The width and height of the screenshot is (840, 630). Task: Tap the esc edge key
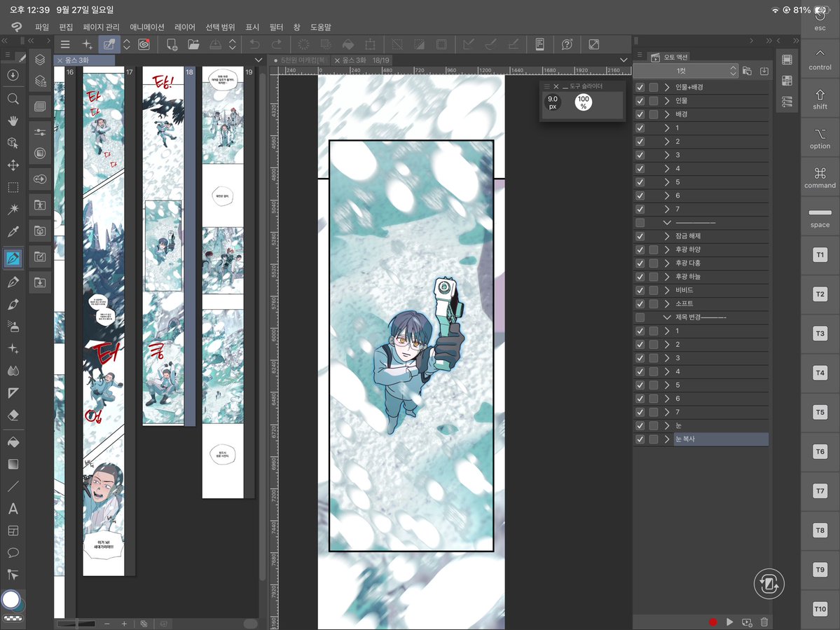tap(820, 20)
